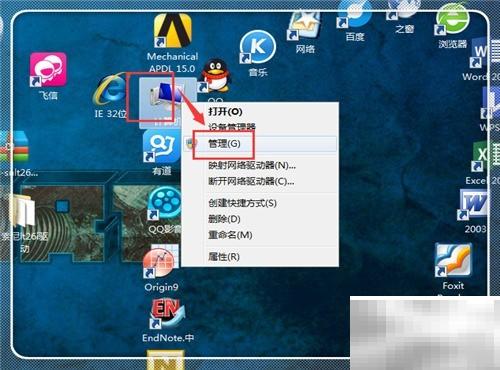Viewport: 500px width, 370px height.
Task: Launch the QQ影音 player shortcut
Action: [165, 203]
